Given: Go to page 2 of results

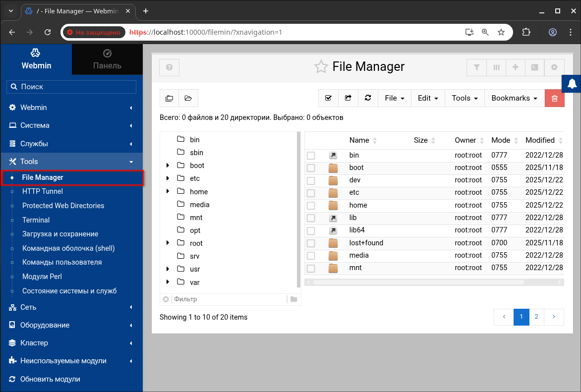Looking at the screenshot, I should [536, 317].
